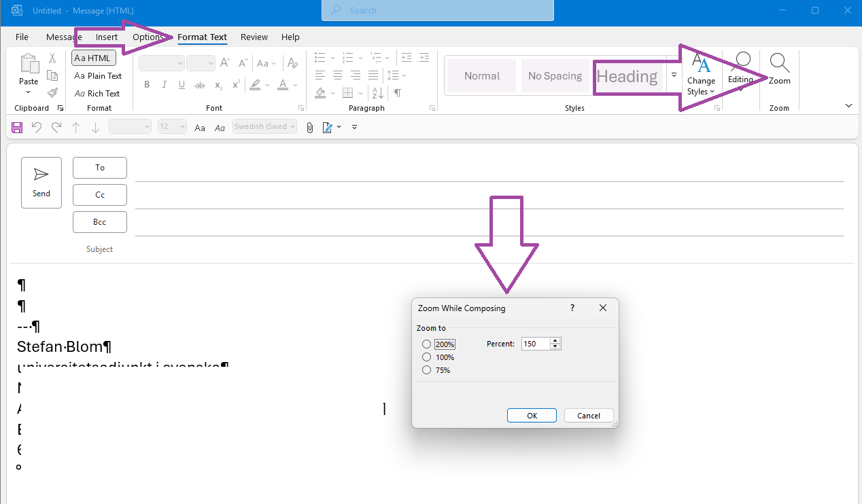The image size is (862, 504).
Task: Toggle Bold formatting
Action: coord(146,85)
